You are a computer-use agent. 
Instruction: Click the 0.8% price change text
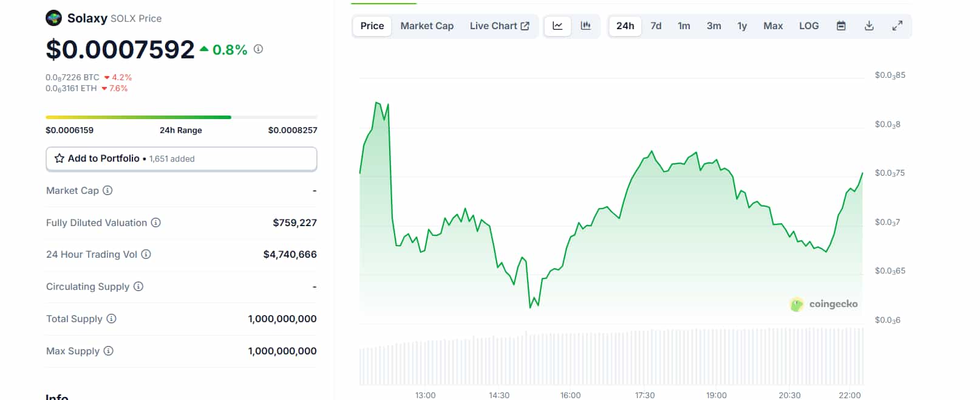pyautogui.click(x=230, y=50)
